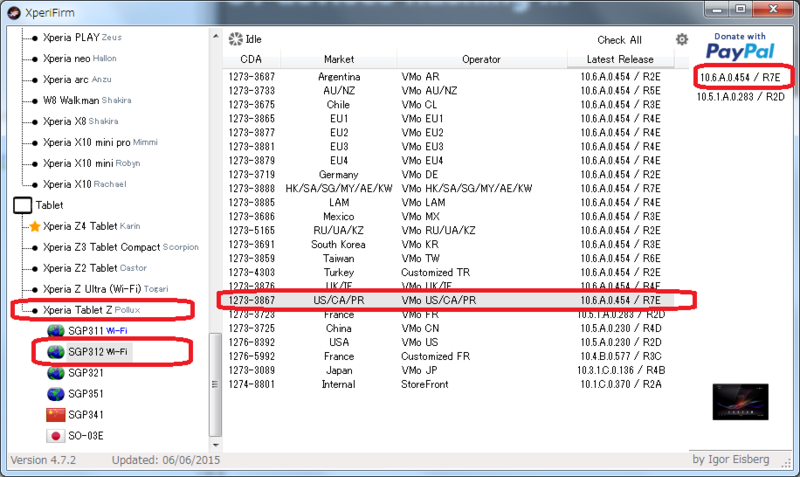
Task: Select Xperia neo Hallon device
Action: click(80, 58)
